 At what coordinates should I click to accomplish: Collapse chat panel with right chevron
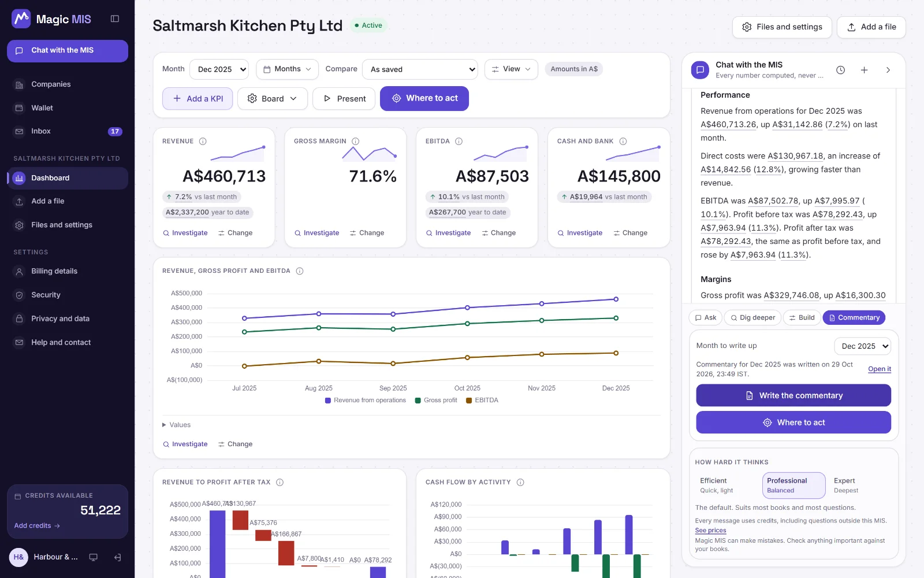888,70
